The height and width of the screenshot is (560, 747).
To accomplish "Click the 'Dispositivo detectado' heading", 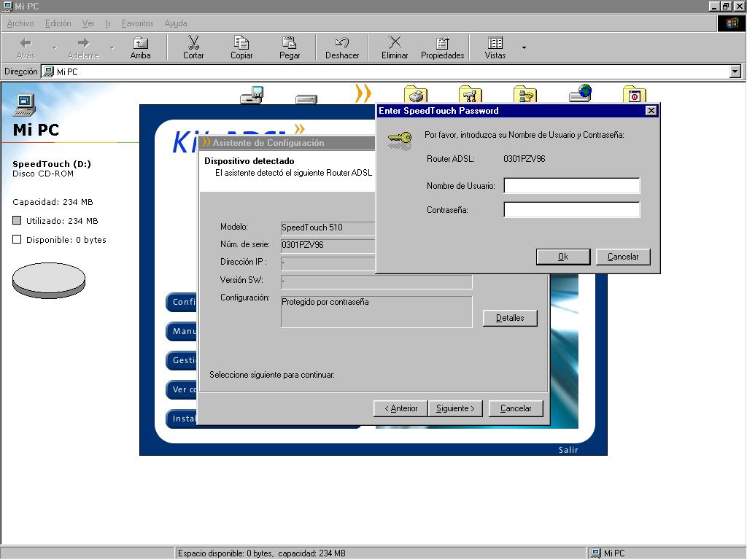I will pos(249,161).
